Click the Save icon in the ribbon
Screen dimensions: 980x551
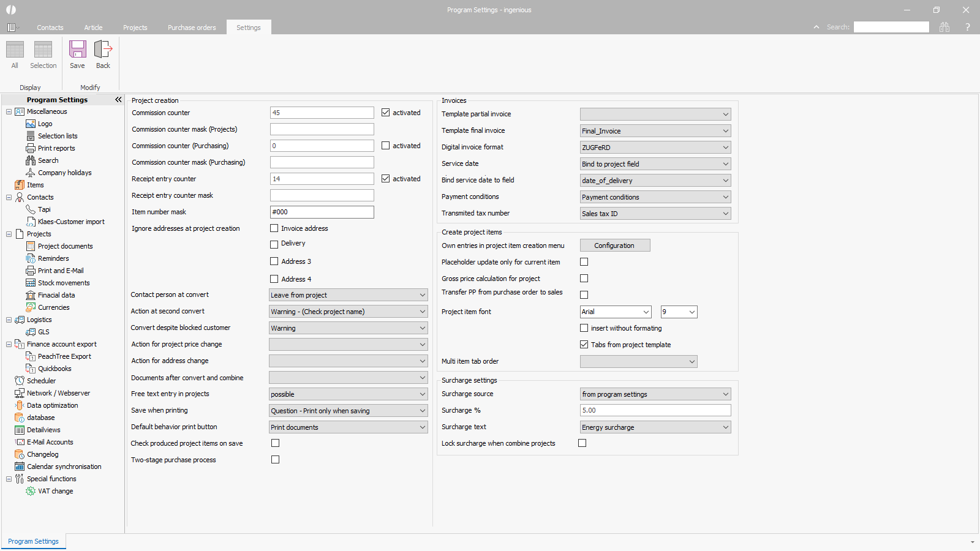click(77, 50)
